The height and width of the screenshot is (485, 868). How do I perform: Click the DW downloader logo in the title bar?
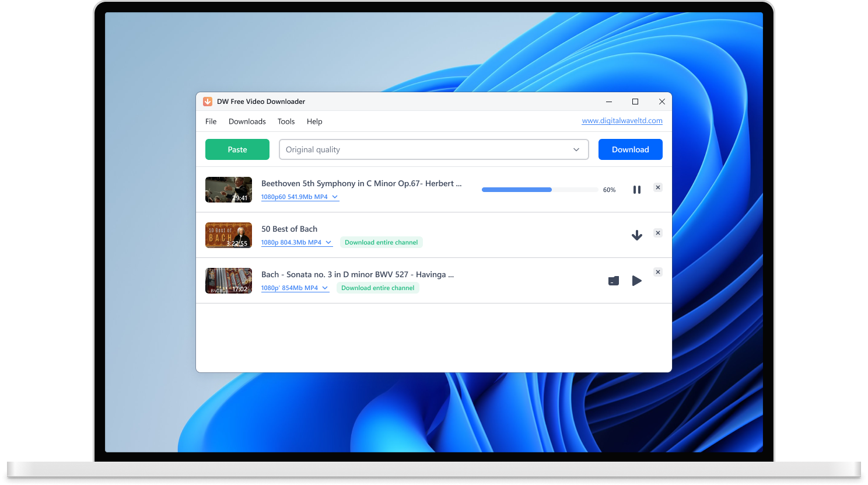point(208,101)
